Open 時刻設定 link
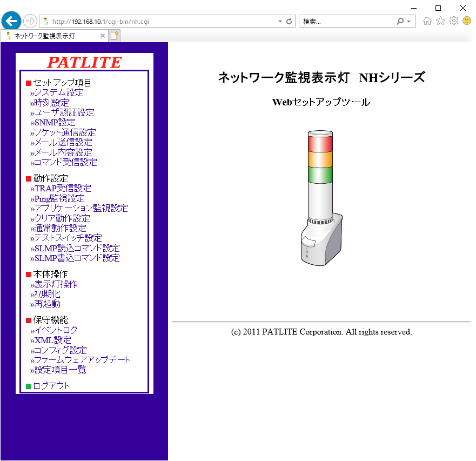 coord(50,103)
